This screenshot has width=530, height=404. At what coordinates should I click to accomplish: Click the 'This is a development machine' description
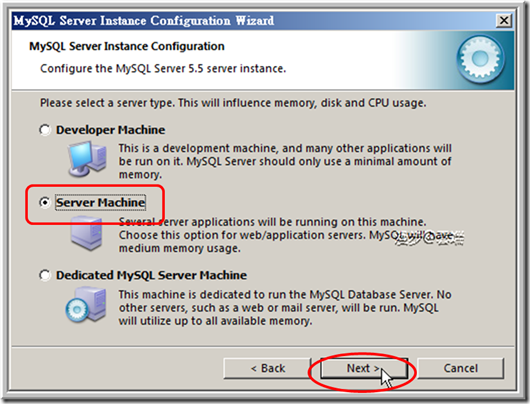click(x=285, y=162)
